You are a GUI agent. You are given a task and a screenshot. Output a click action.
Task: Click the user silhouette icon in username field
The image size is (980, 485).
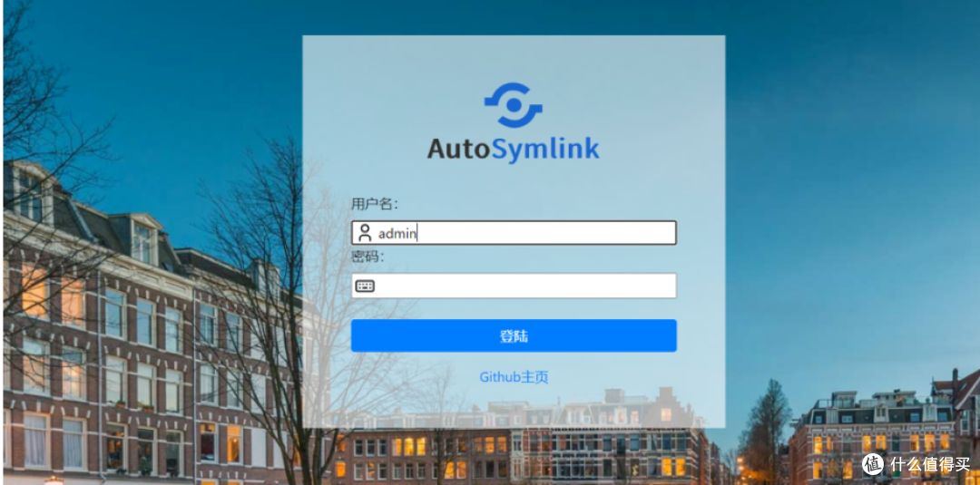click(x=365, y=233)
